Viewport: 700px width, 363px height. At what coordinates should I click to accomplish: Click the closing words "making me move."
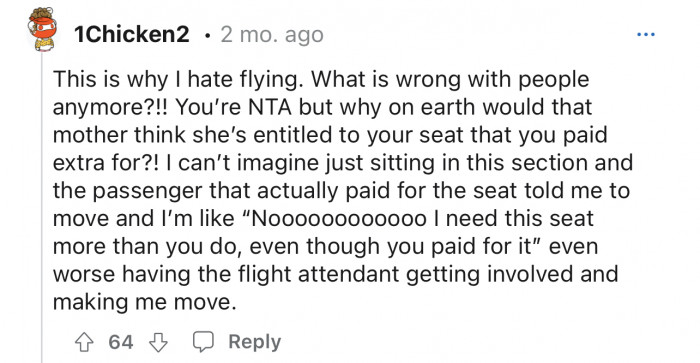[x=144, y=302]
